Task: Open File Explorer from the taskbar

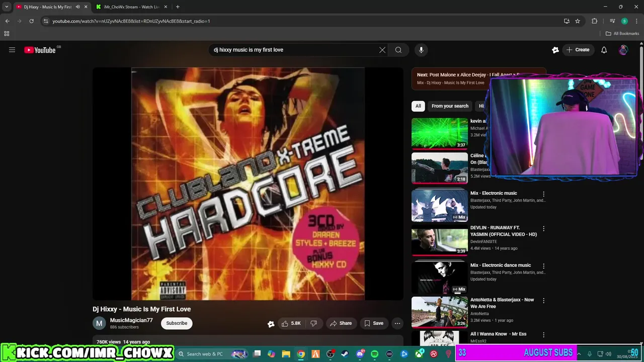Action: (286, 354)
